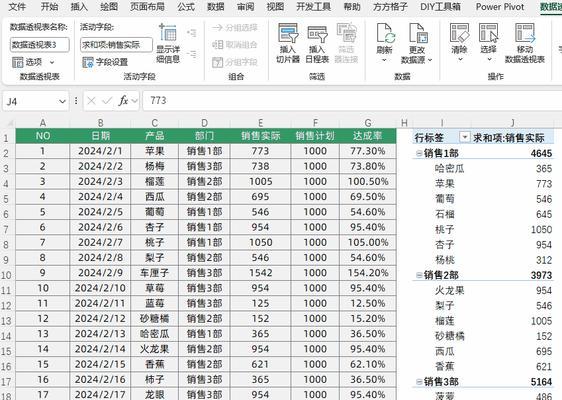Image resolution: width=562 pixels, height=400 pixels.
Task: Select column E header
Action: click(261, 123)
